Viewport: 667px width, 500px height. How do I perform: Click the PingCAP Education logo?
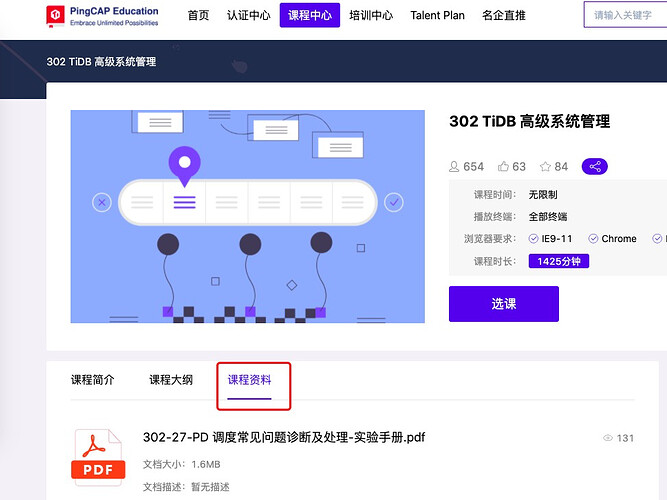[102, 16]
